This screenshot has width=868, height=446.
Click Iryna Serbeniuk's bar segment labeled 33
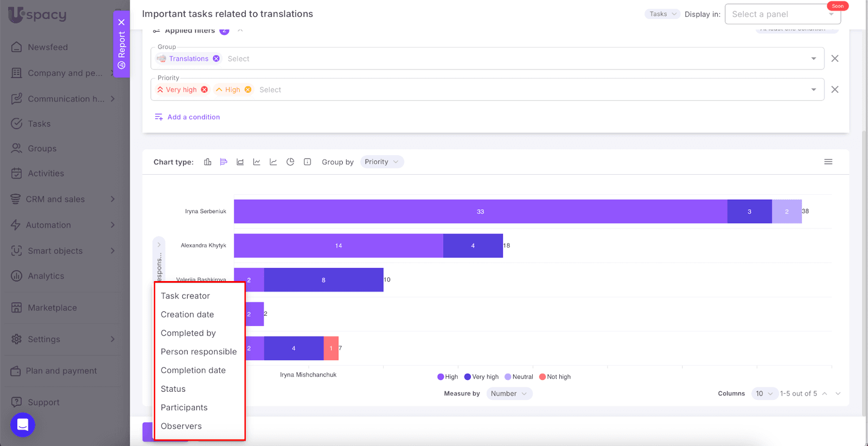[x=480, y=212]
